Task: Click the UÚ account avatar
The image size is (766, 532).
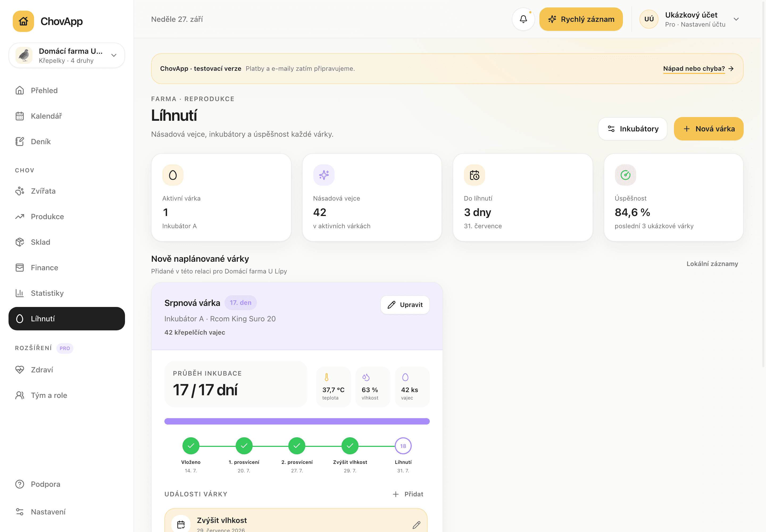Action: [649, 19]
